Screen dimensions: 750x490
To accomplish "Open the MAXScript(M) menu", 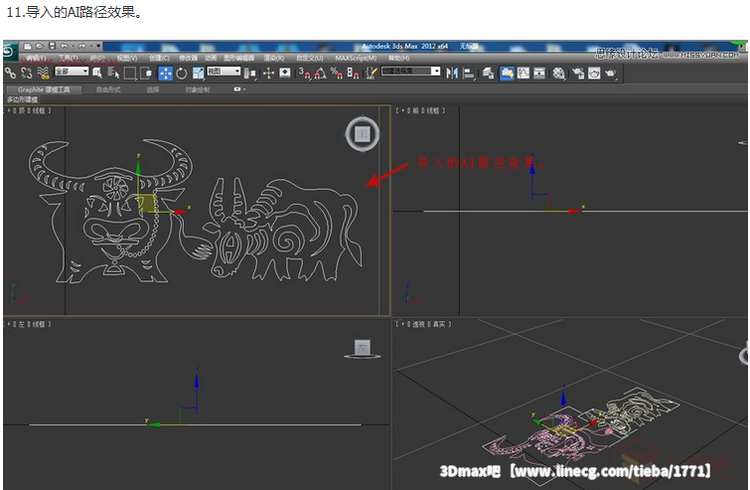I will click(356, 58).
